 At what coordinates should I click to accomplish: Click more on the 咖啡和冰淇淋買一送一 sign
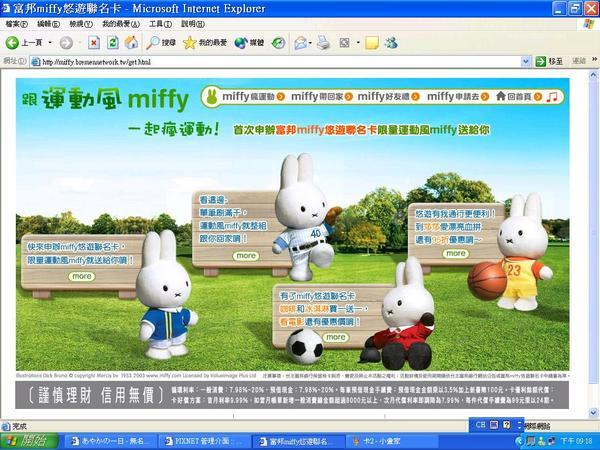(x=336, y=337)
